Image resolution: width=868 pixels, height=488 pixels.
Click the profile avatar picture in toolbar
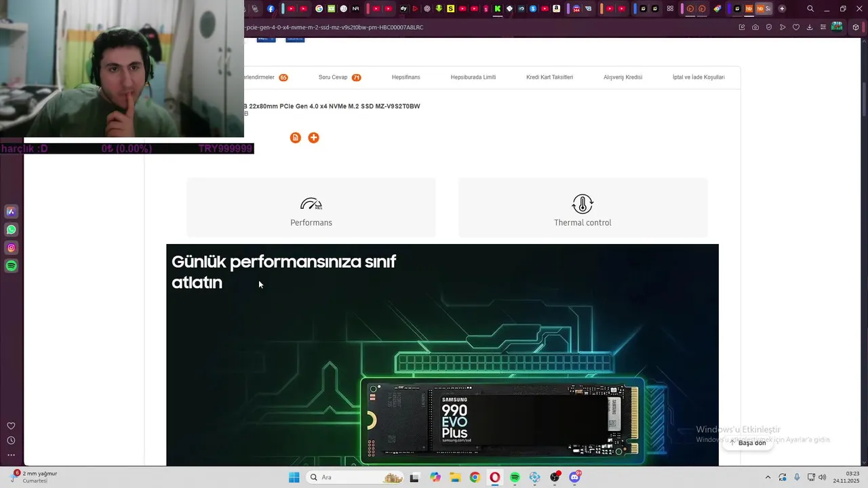[x=837, y=27]
